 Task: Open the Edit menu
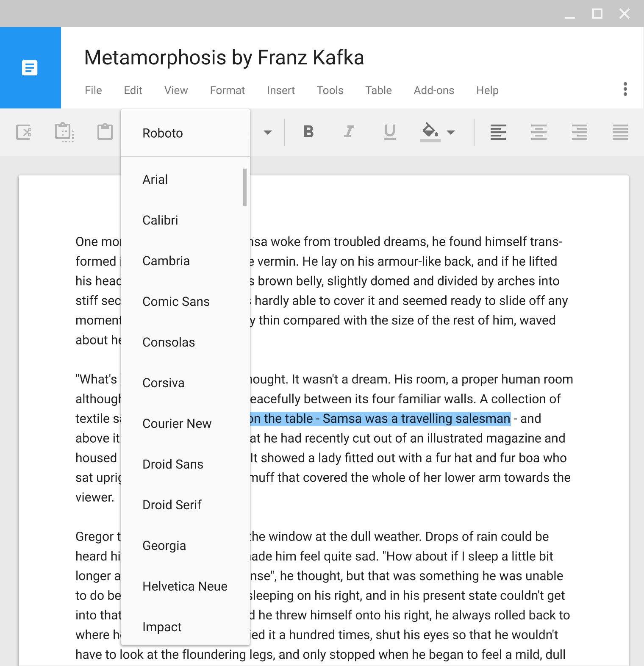coord(133,90)
